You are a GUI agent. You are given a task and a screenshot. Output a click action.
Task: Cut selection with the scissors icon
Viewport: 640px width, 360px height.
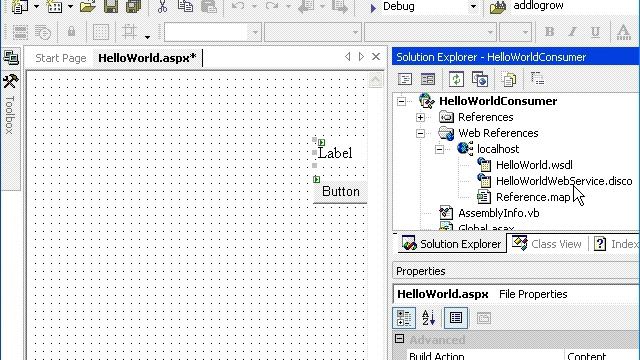[x=162, y=7]
